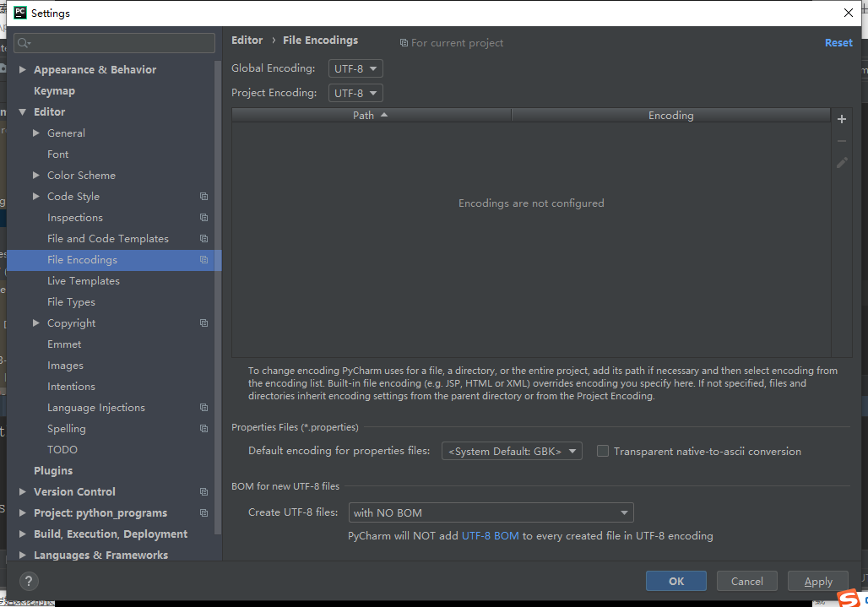Click project icon beside File and Code Templates

tap(203, 238)
